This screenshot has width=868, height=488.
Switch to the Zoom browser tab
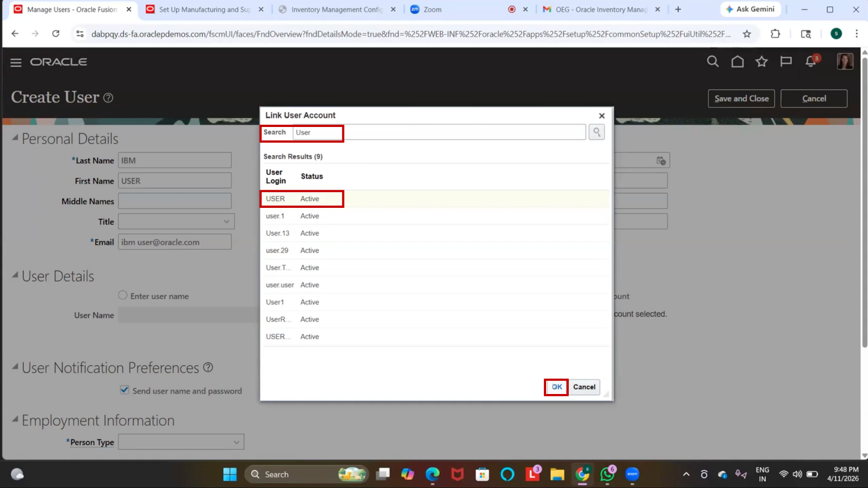pos(468,9)
